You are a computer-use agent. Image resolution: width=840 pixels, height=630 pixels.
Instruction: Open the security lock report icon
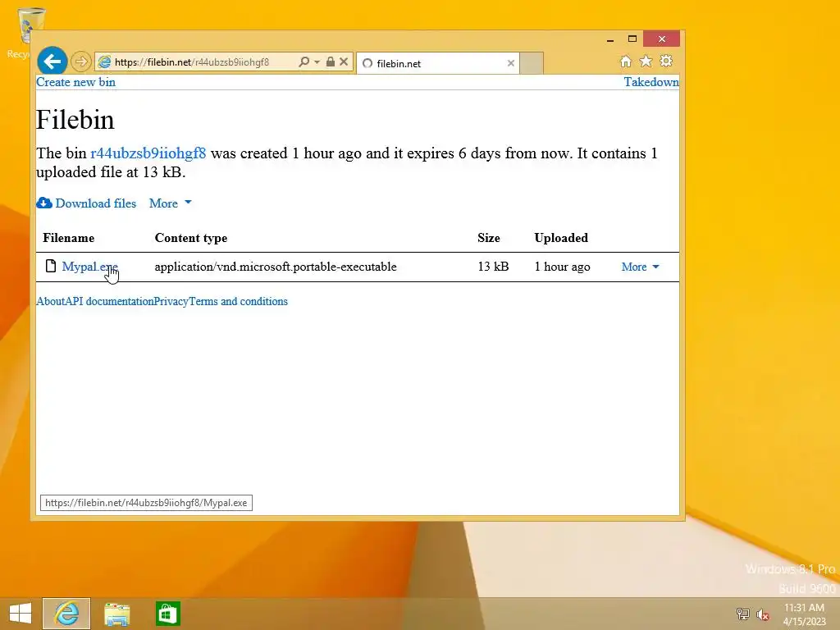331,62
